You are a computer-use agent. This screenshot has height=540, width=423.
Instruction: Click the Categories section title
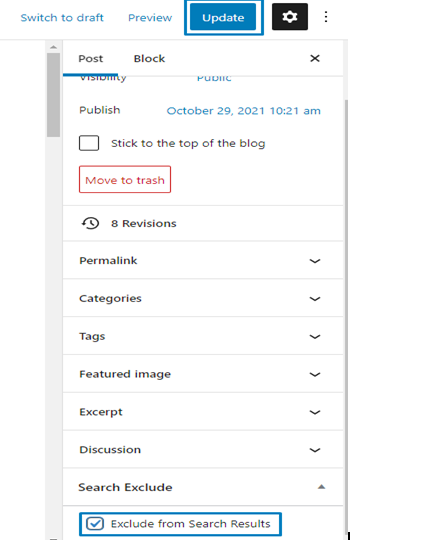(x=110, y=299)
